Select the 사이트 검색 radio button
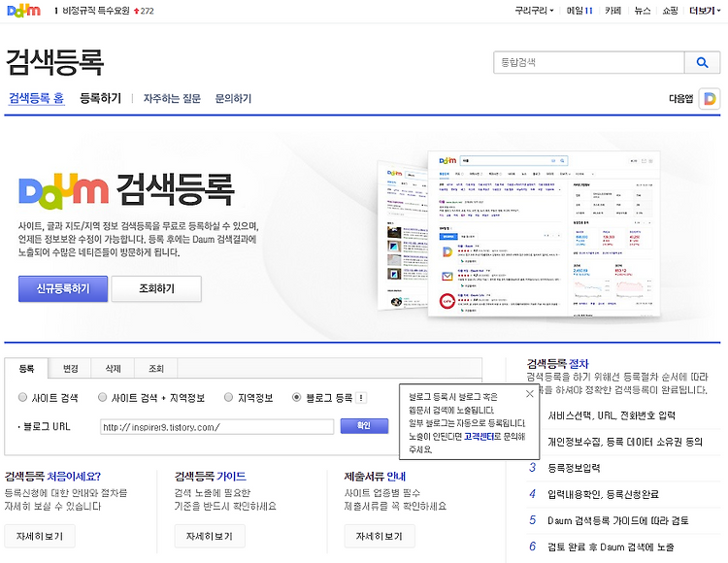This screenshot has width=728, height=563. [x=22, y=397]
